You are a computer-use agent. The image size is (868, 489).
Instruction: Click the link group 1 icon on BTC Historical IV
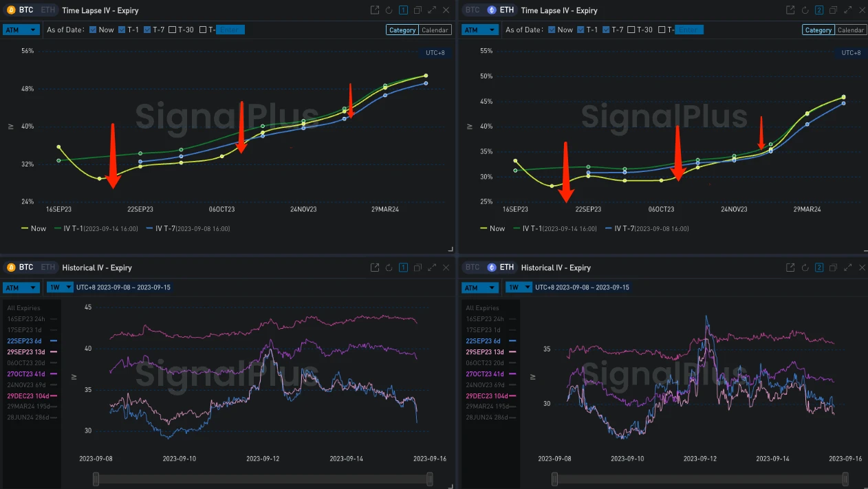pyautogui.click(x=404, y=268)
